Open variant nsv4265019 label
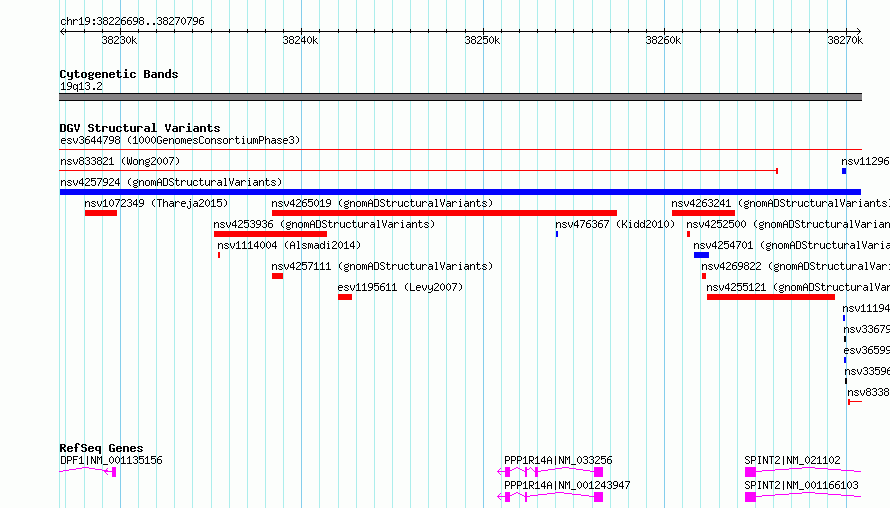Screen dimensions: 890x508 382,203
